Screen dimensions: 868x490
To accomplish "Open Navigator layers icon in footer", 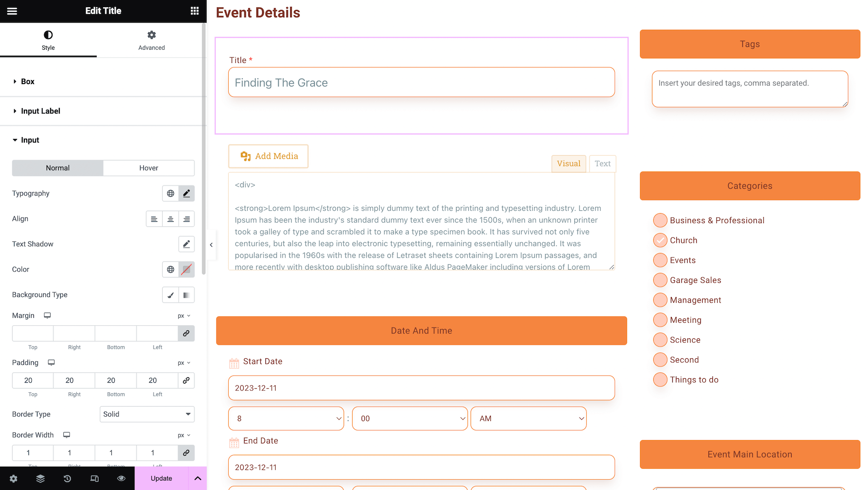I will 40,479.
